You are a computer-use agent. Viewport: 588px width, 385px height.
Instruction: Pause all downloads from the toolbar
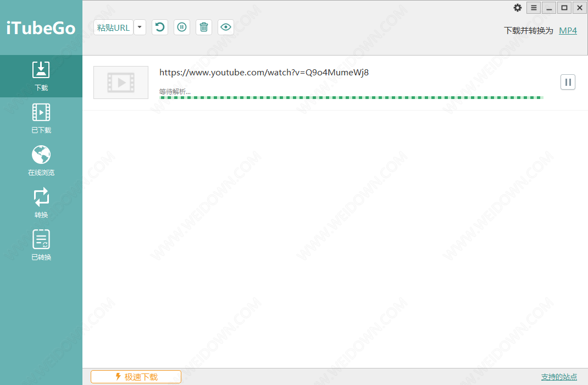182,28
